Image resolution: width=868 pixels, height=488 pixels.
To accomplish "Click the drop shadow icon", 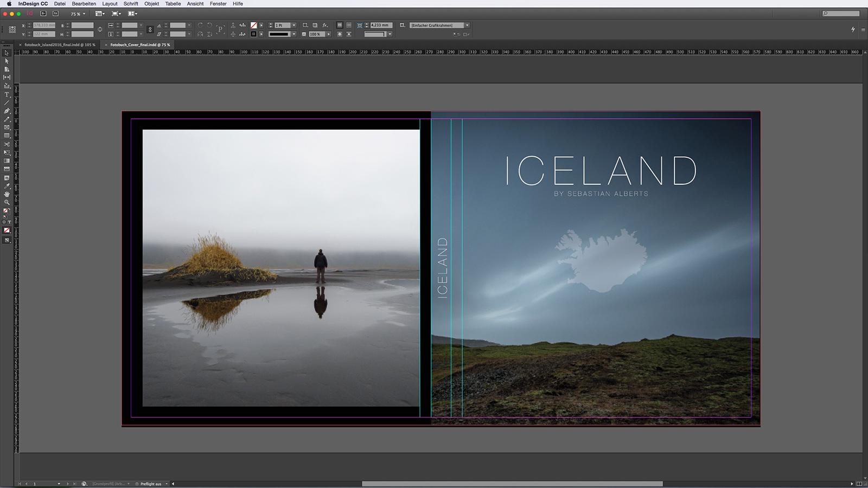I will (315, 25).
